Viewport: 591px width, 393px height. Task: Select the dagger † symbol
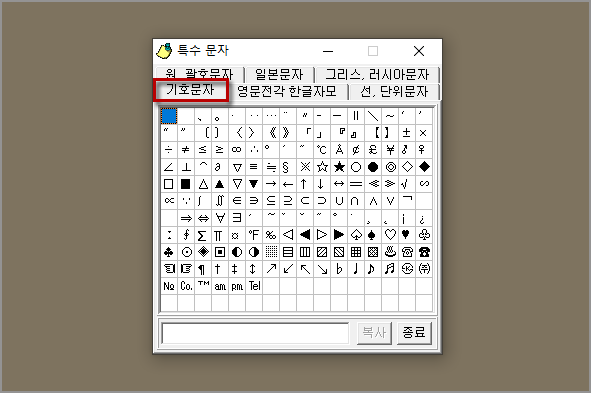click(220, 269)
